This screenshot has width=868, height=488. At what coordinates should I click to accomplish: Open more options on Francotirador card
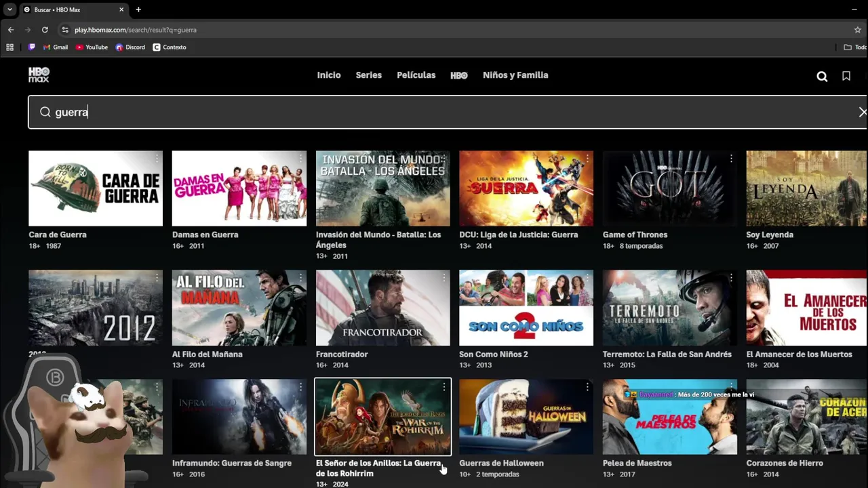(x=444, y=278)
